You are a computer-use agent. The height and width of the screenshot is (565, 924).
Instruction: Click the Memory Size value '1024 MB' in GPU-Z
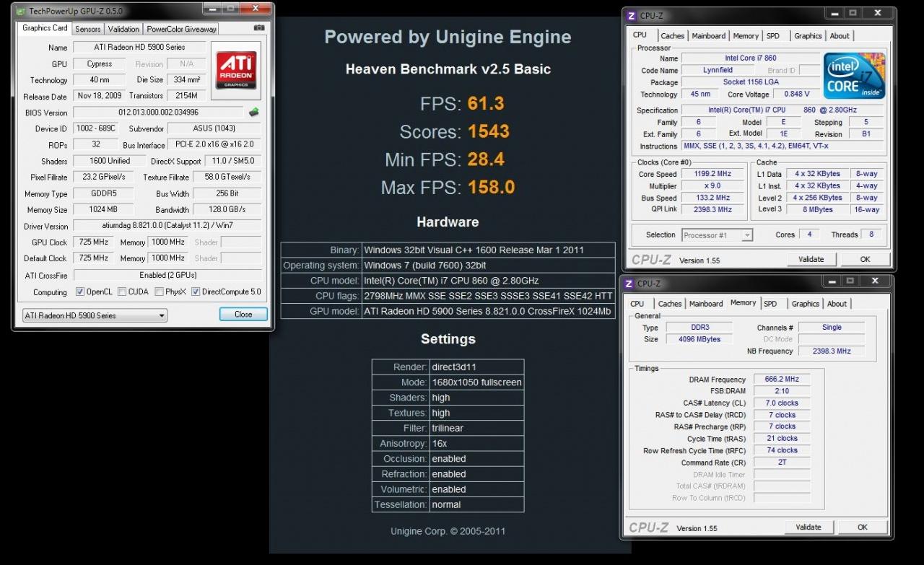coord(103,210)
